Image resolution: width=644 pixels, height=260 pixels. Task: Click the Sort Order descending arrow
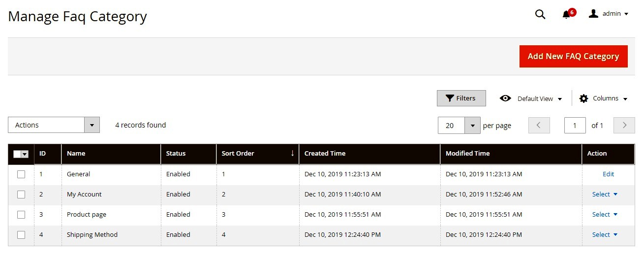pos(292,153)
